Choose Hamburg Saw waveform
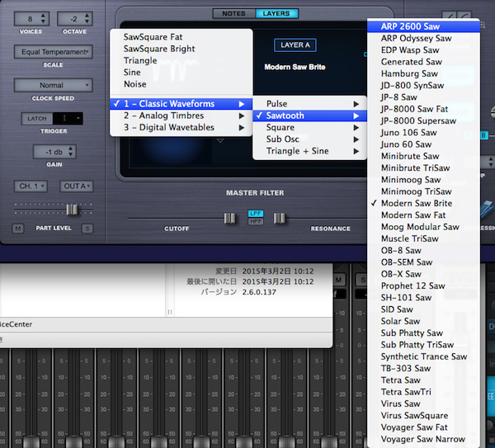The image size is (495, 448). point(424,73)
